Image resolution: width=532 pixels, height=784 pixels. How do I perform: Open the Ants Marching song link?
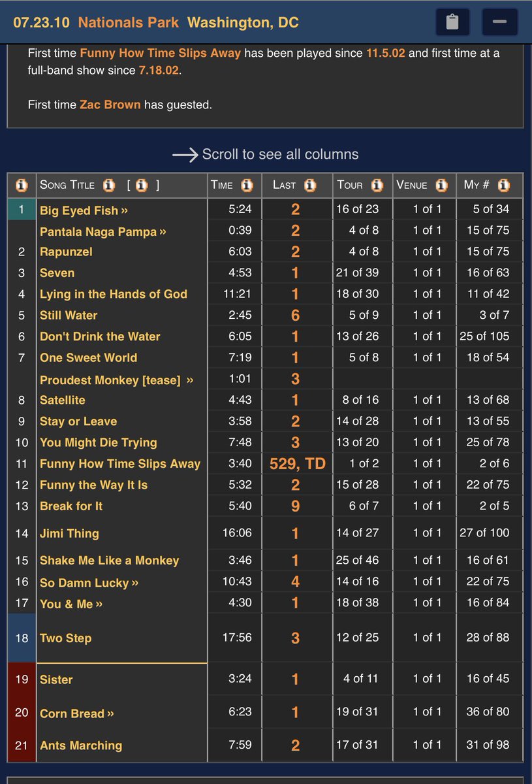[x=81, y=745]
